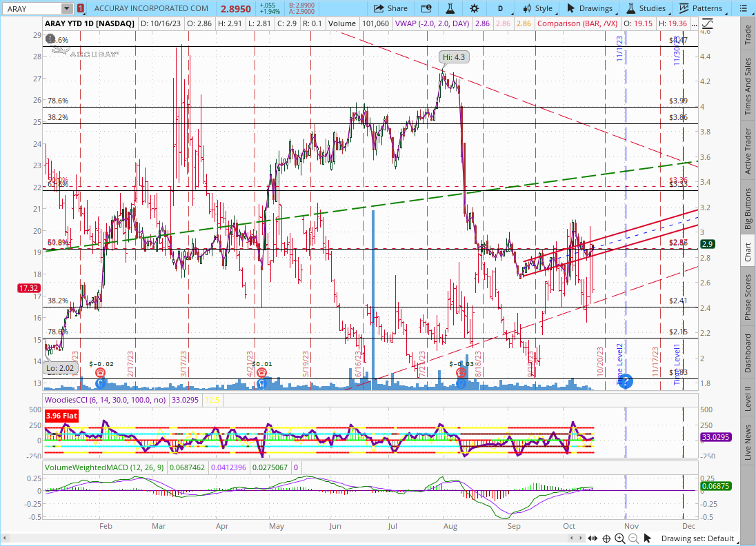Click the info icon near chart top-left

[50, 39]
